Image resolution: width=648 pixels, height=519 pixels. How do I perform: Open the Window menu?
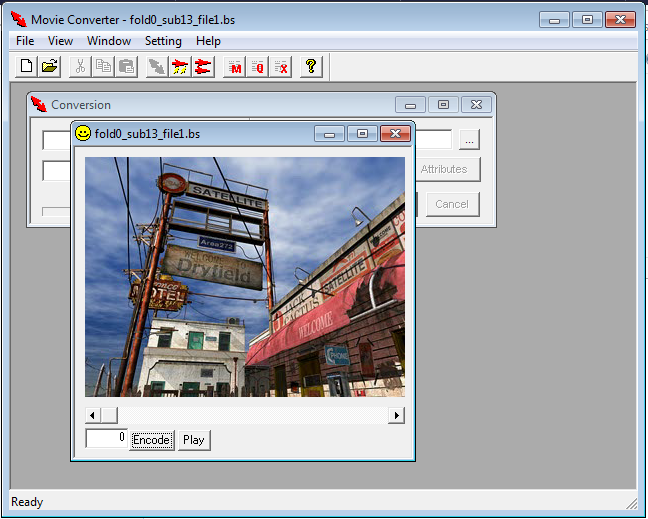pos(108,41)
